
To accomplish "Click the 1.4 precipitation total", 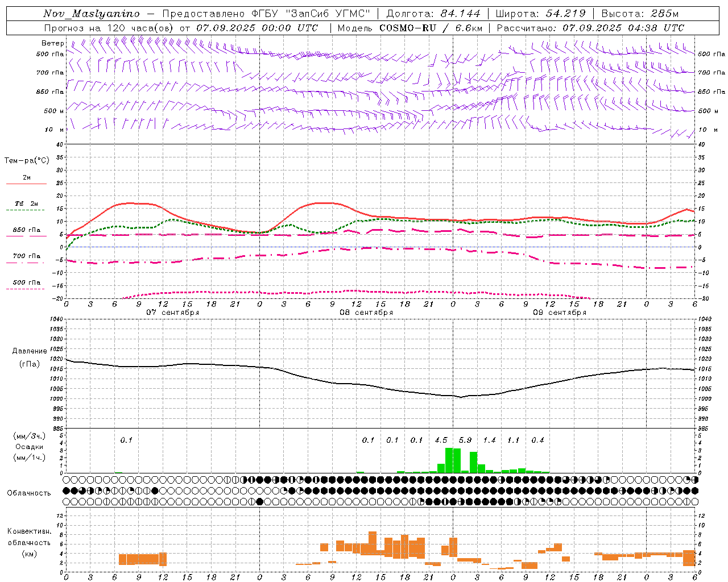I will pos(489,440).
